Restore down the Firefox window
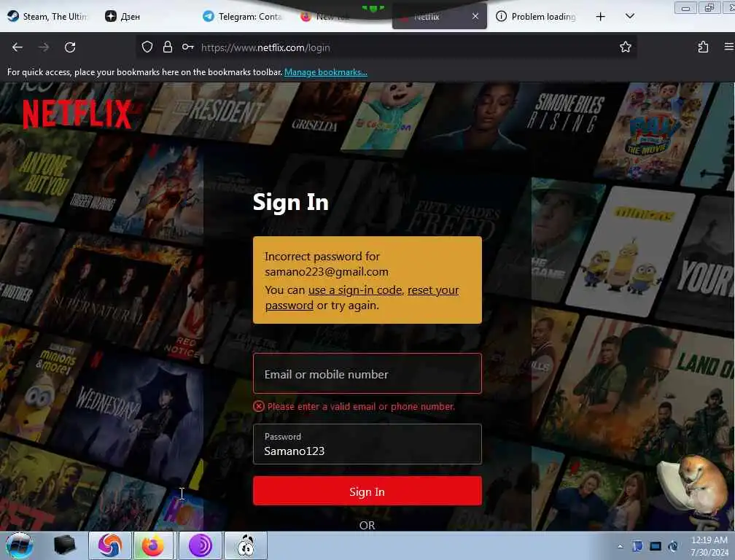735x560 pixels. 709,7
